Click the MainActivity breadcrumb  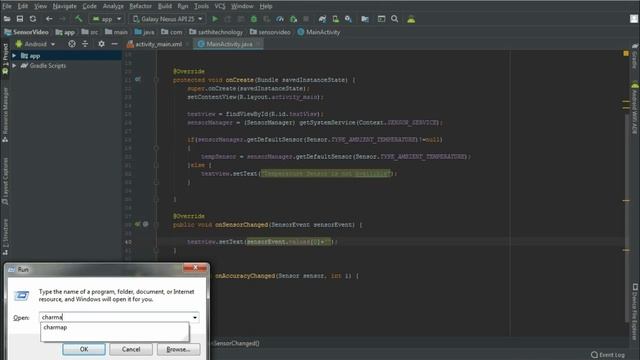(x=318, y=32)
